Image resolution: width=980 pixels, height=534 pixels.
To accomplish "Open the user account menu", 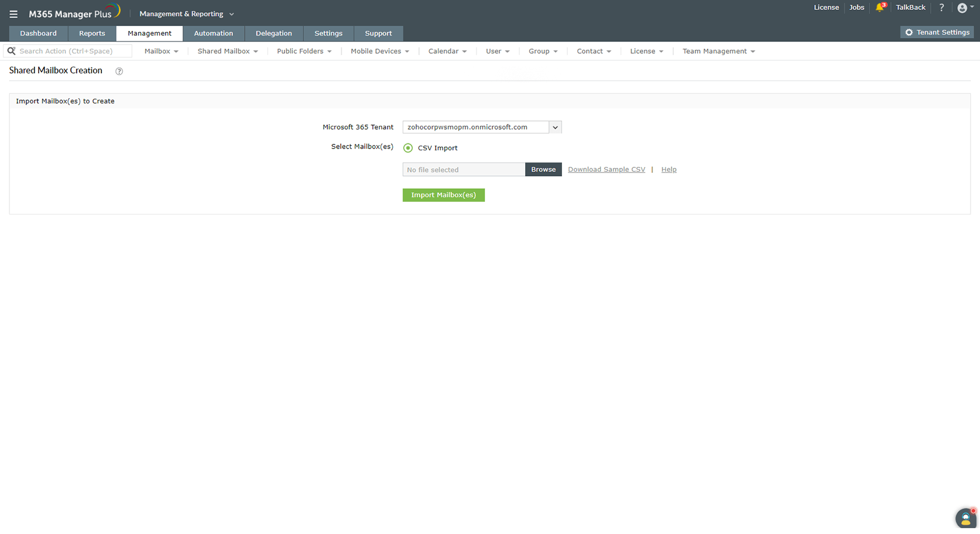I will [x=962, y=8].
